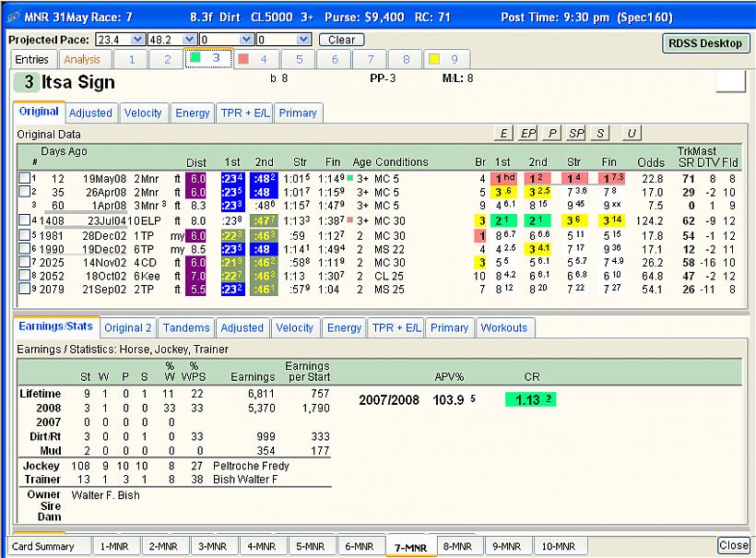Toggle checkbox for pace line 8 (18Oct02)
756x558 pixels.
[x=24, y=276]
